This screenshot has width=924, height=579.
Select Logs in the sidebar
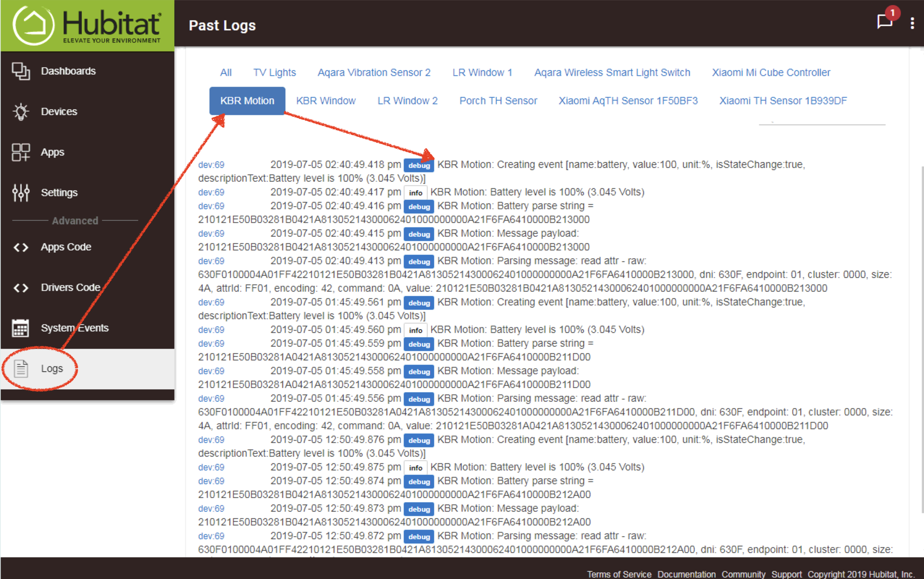[x=87, y=369]
